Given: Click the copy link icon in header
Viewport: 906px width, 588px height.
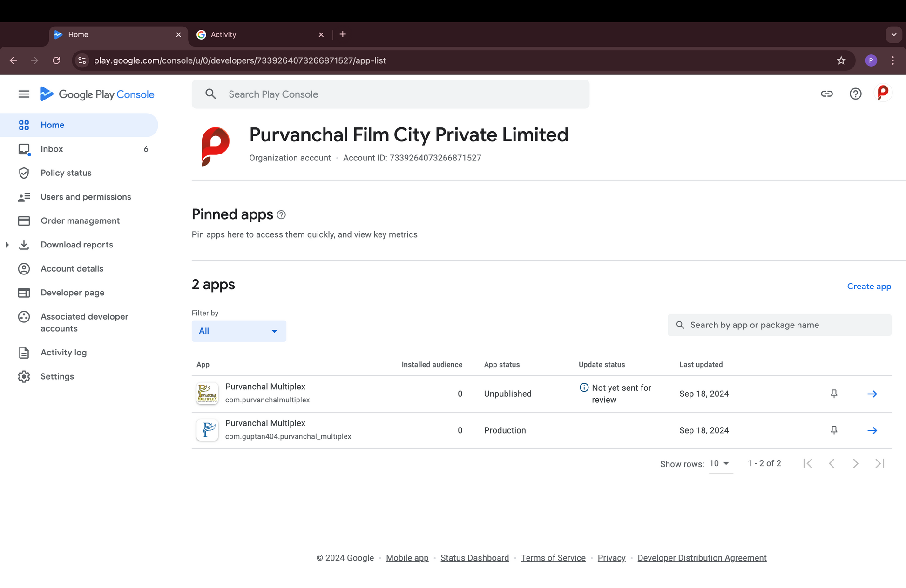Looking at the screenshot, I should [826, 94].
